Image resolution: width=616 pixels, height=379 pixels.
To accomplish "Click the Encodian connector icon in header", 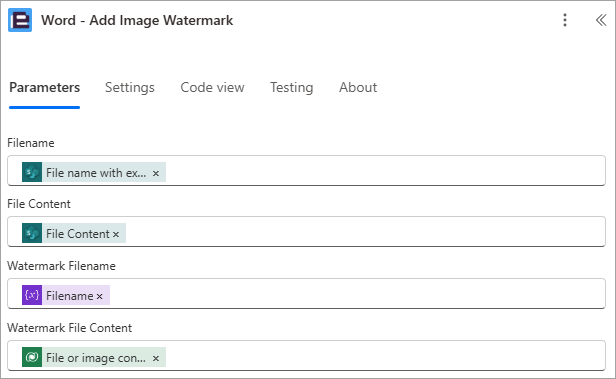I will click(x=20, y=20).
